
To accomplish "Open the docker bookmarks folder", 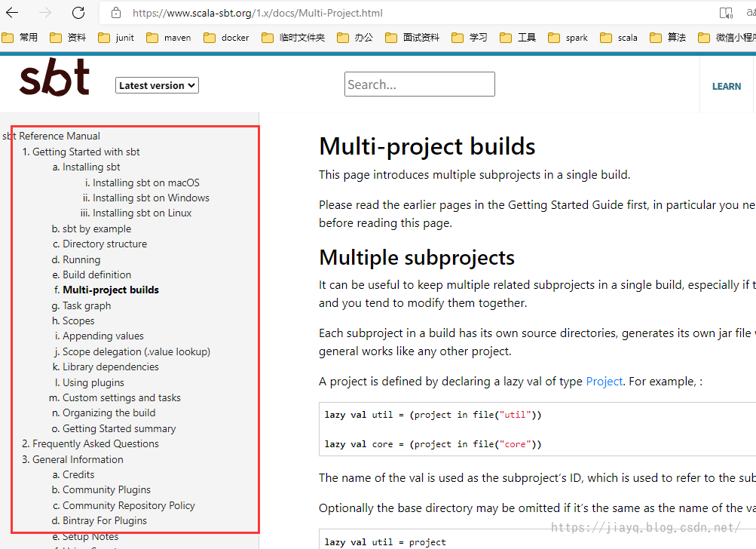I will [x=226, y=38].
